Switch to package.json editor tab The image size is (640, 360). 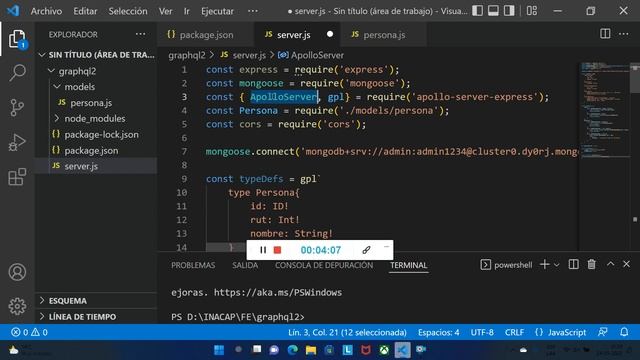206,35
